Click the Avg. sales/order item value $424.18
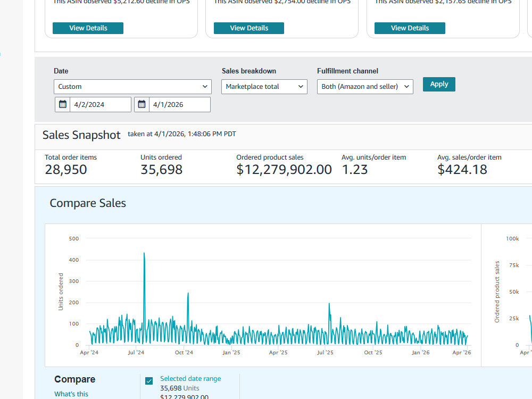The width and height of the screenshot is (532, 399). click(462, 169)
